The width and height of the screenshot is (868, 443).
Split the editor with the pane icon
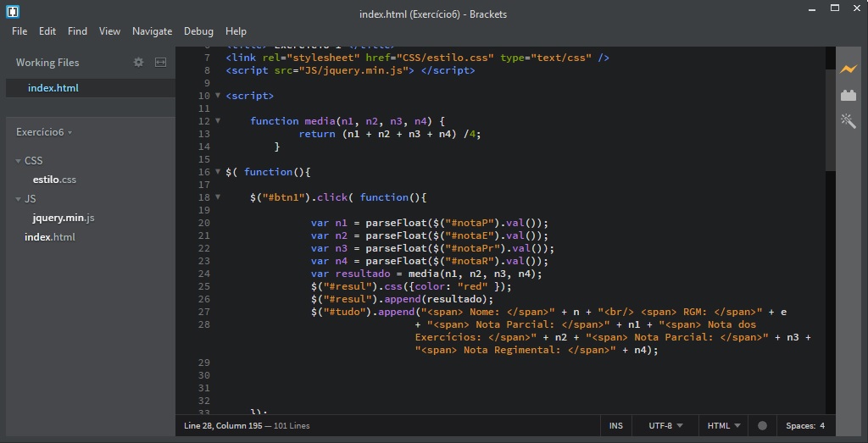point(160,63)
